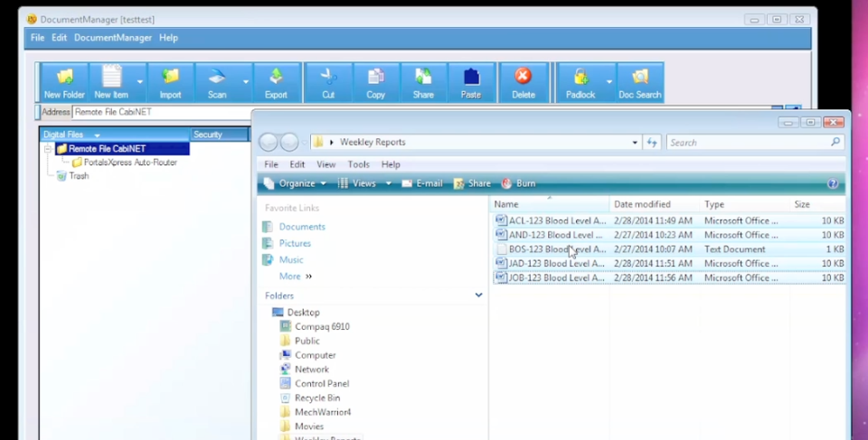Sort by the Date modified column
The image size is (868, 440).
655,204
